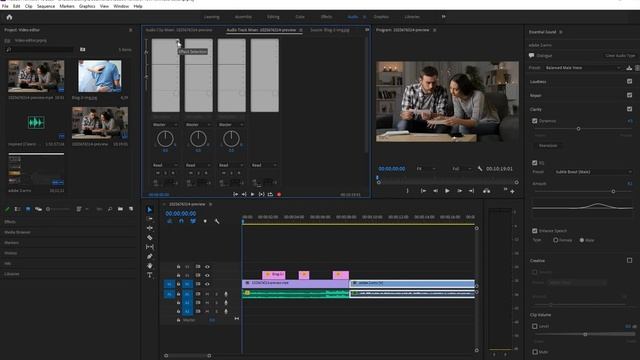Viewport: 640px width, 360px height.
Task: Open first mixer track Master output dropdown
Action: click(x=165, y=124)
